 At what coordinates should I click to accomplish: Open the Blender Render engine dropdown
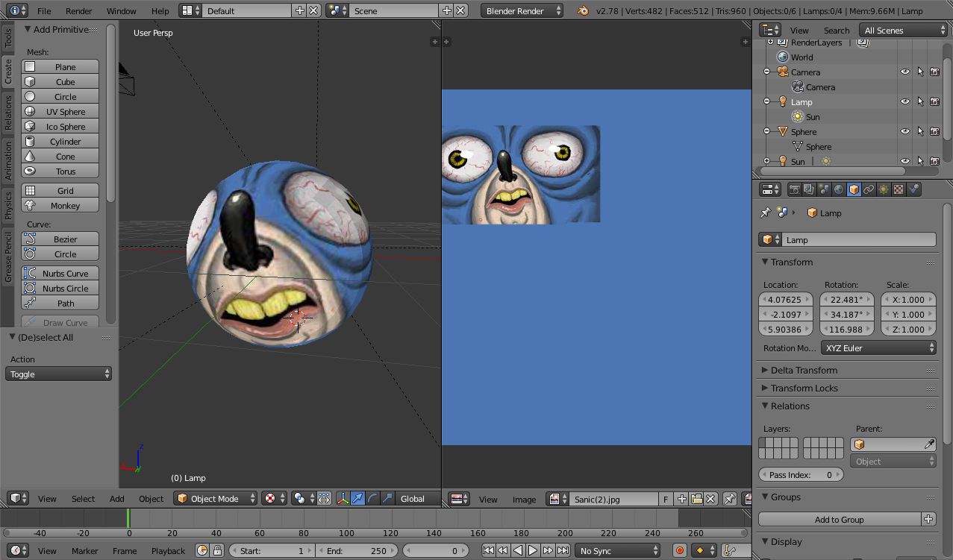pos(522,11)
